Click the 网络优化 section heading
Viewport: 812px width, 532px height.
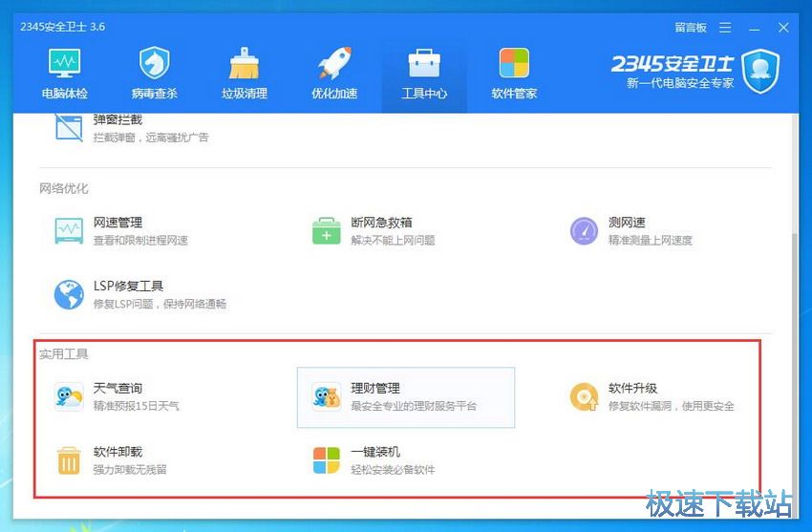(64, 188)
